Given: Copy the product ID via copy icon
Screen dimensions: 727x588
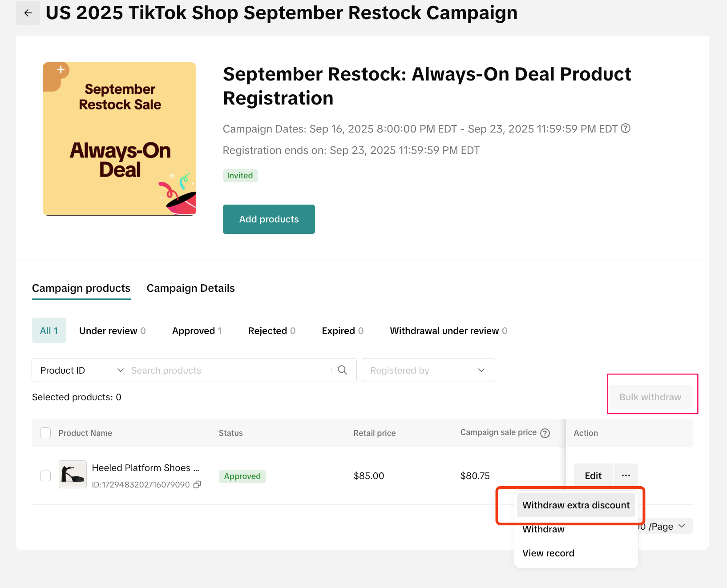Looking at the screenshot, I should (197, 484).
